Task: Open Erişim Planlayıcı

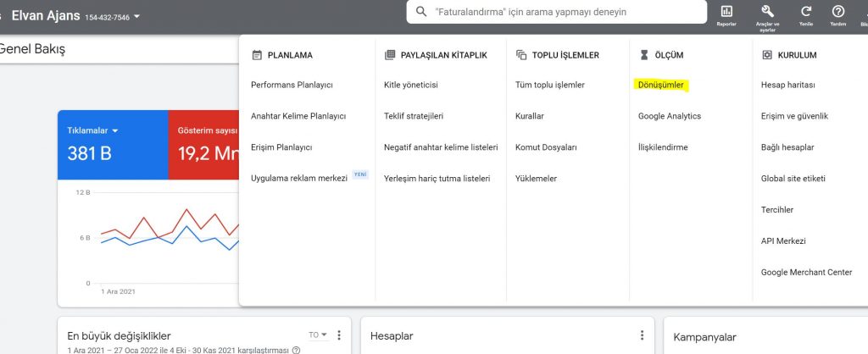Action: [281, 147]
